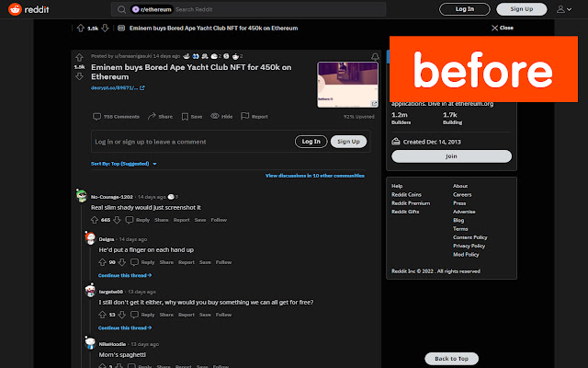
Task: Open the Mod Policy link
Action: 466,255
